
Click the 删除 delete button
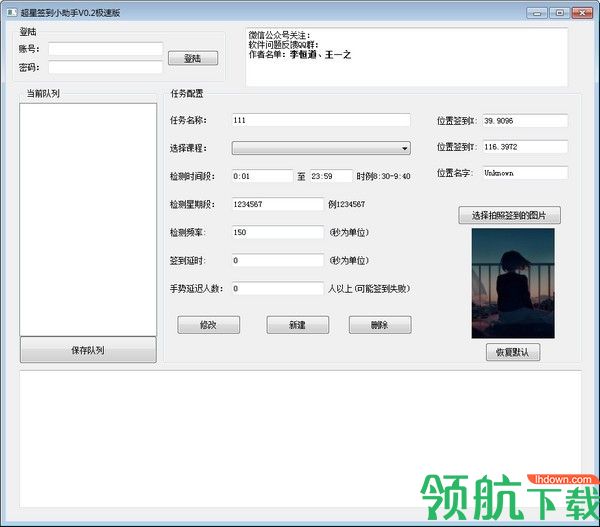pos(380,325)
